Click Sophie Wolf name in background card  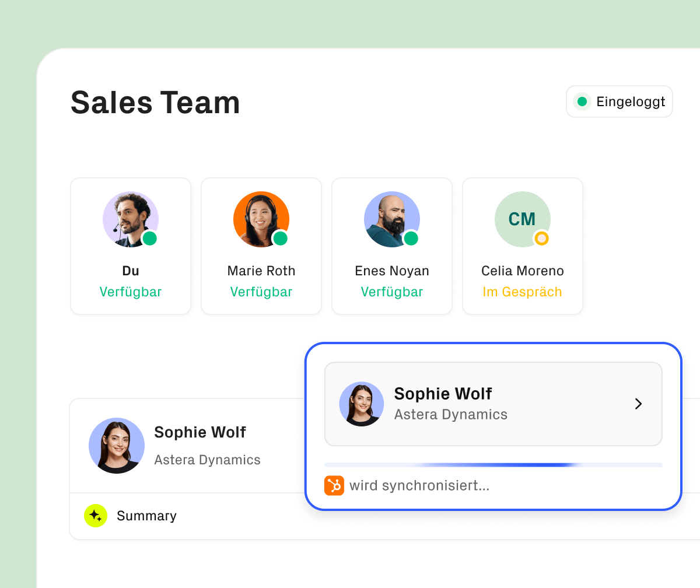(x=200, y=432)
